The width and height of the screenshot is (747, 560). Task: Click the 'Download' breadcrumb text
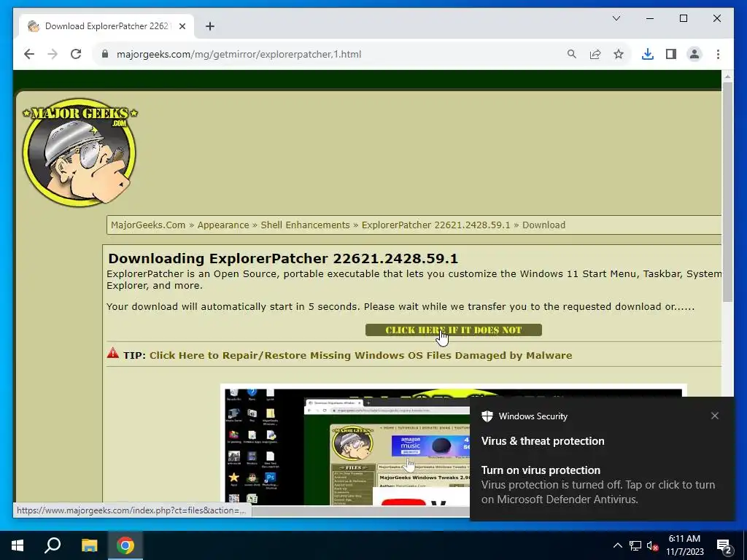(543, 225)
